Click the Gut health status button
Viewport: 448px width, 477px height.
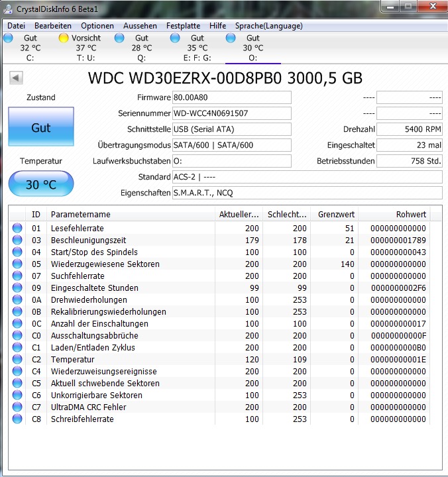(41, 127)
